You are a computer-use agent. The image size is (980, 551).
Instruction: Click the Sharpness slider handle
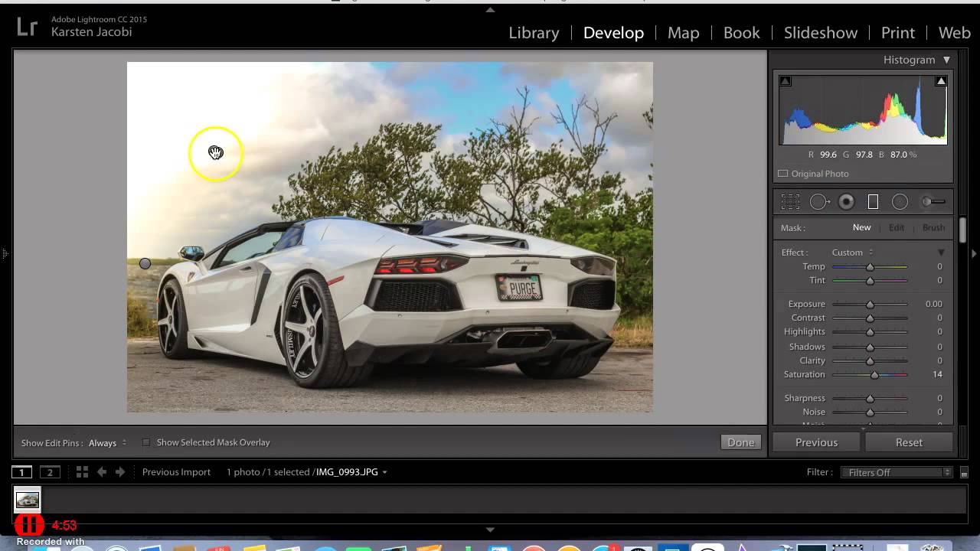coord(870,399)
